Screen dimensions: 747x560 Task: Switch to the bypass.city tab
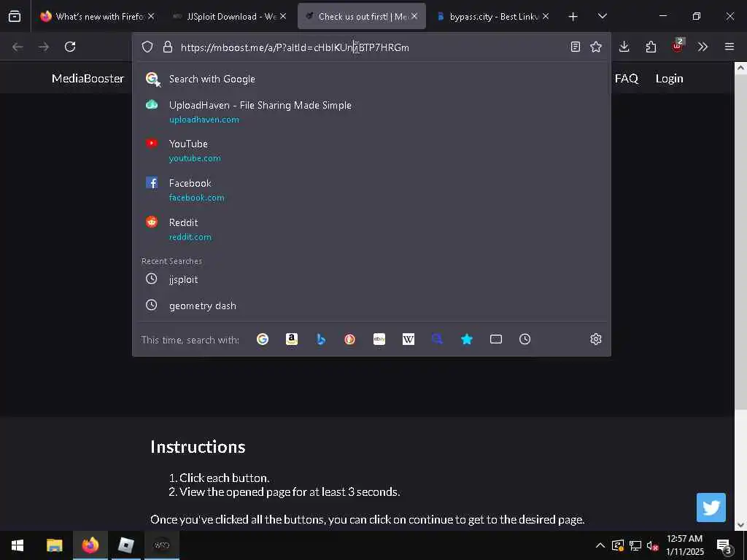coord(493,16)
